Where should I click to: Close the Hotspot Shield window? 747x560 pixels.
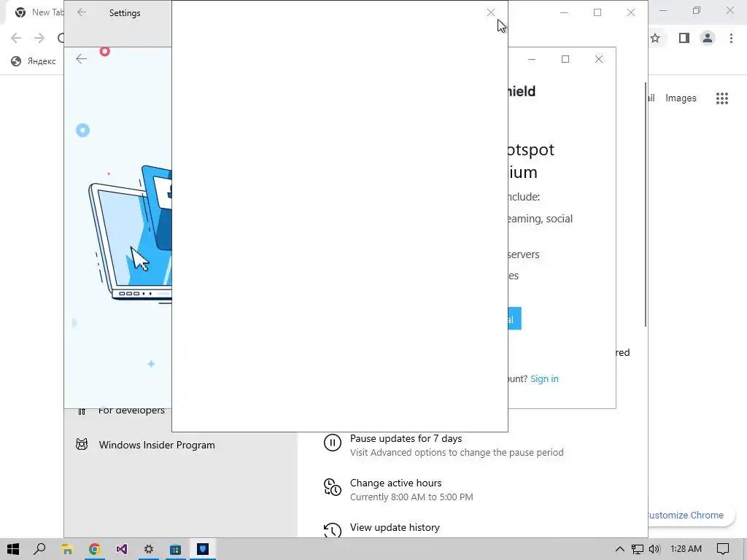tap(599, 59)
